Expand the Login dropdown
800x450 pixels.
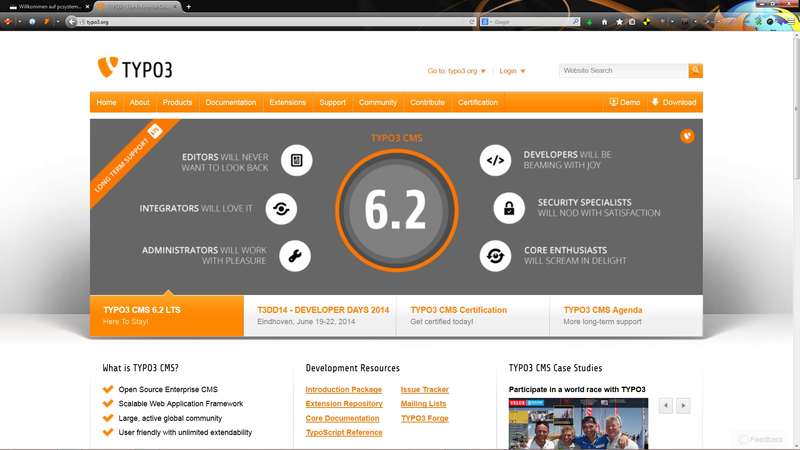click(x=512, y=71)
